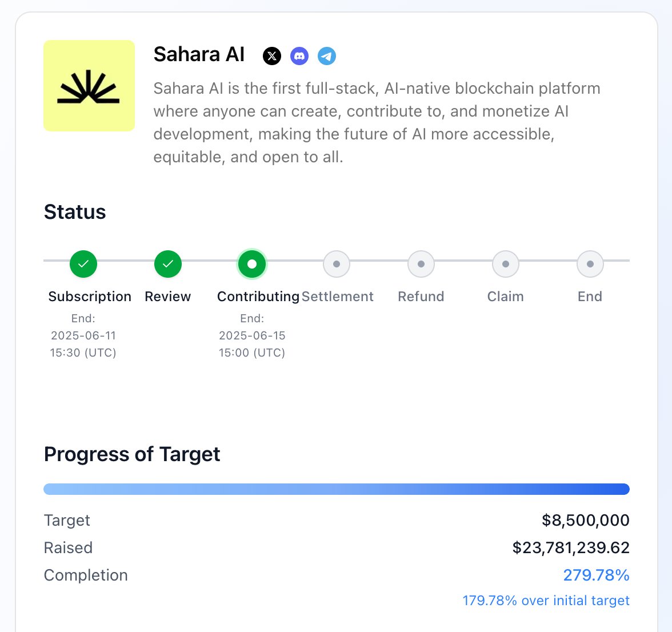This screenshot has width=672, height=632.
Task: Click the Contributing end date 2025-06-15
Action: [x=252, y=335]
